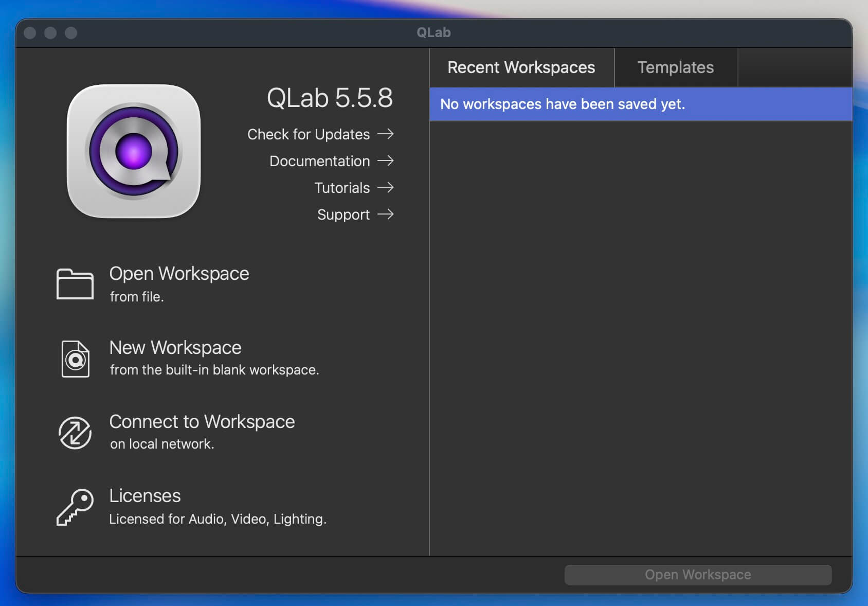Select the Recent Workspaces tab

click(x=521, y=67)
